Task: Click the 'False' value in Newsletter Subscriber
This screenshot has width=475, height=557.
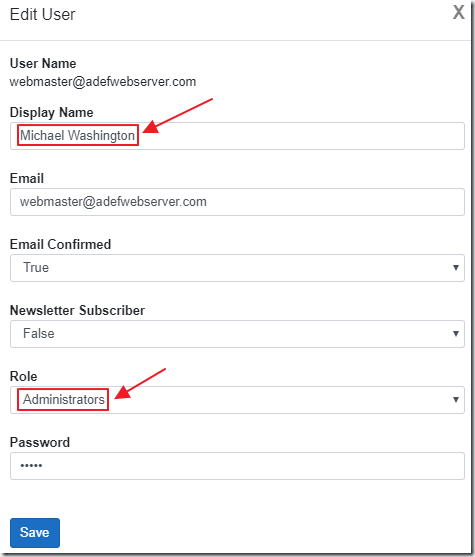Action: coord(39,334)
